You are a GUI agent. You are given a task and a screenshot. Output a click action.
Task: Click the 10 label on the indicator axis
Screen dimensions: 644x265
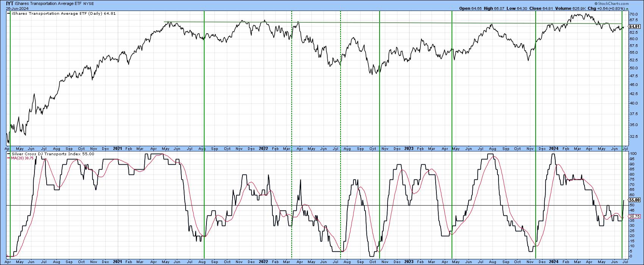[632, 246]
